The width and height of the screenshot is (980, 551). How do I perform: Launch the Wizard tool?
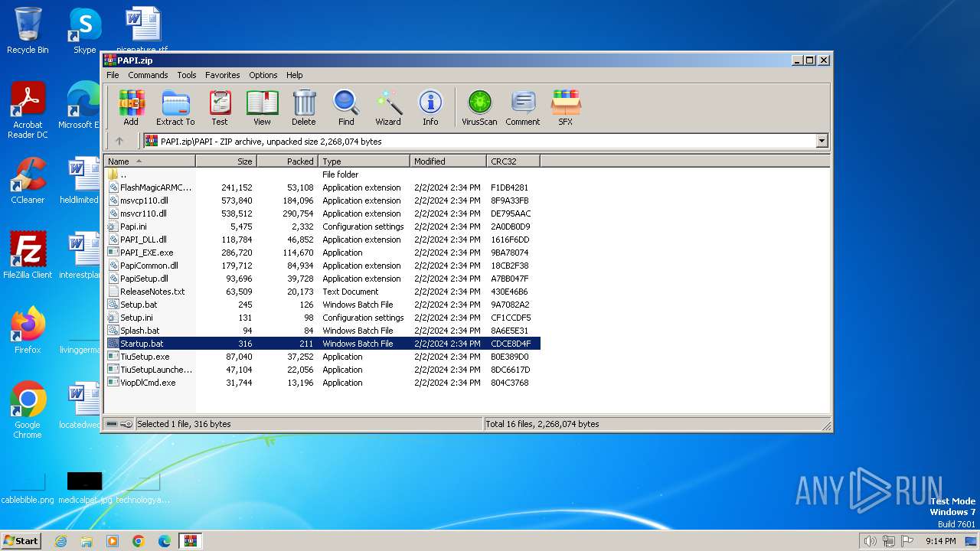388,107
